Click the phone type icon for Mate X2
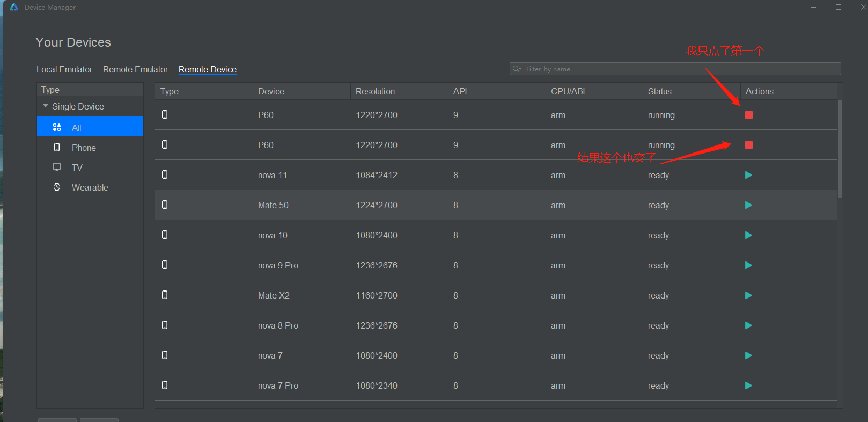868x422 pixels. point(165,295)
